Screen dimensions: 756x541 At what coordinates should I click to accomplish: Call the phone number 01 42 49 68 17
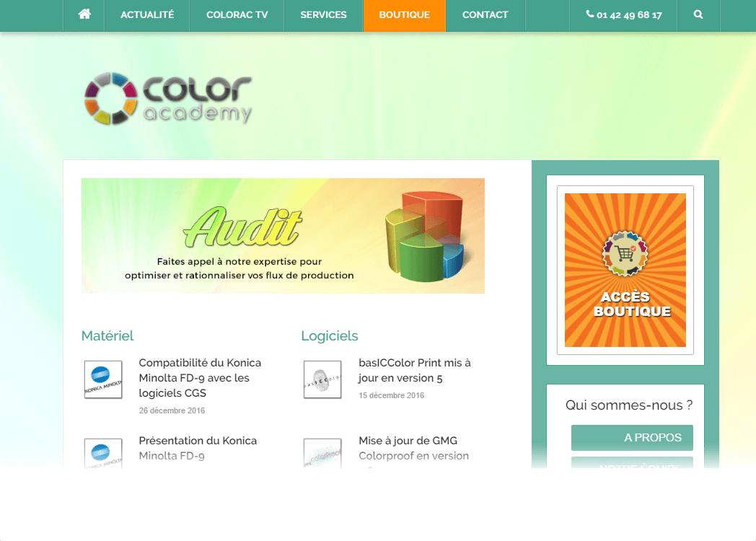click(624, 15)
